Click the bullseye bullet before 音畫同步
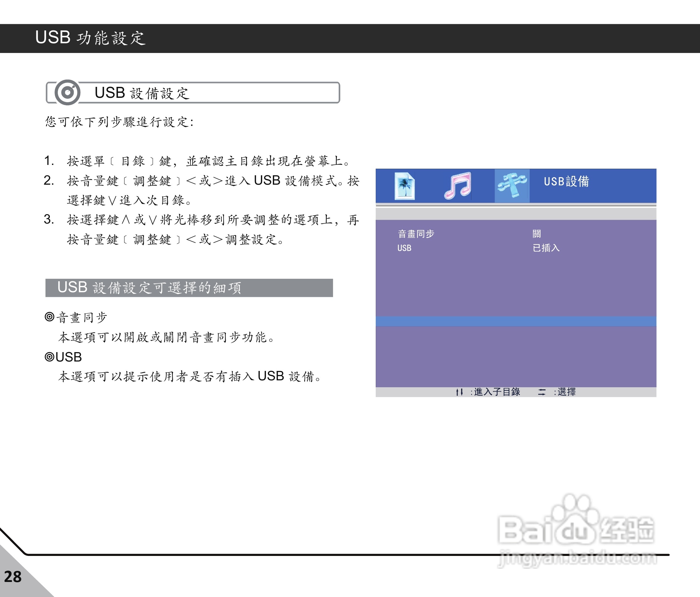Image resolution: width=700 pixels, height=597 pixels. (49, 317)
